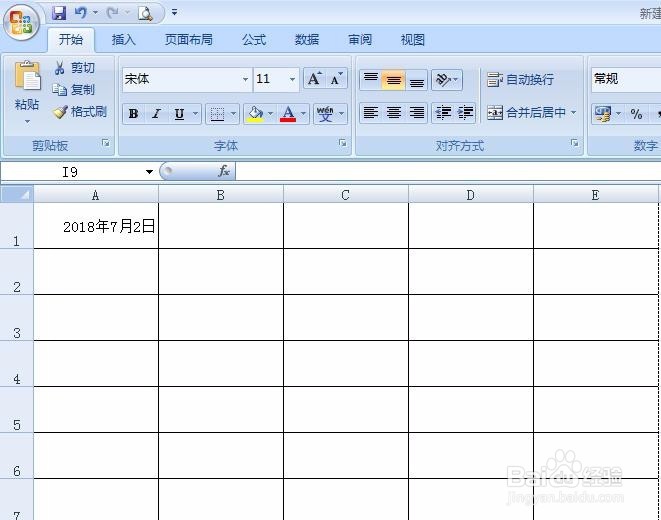The height and width of the screenshot is (520, 661).
Task: Open the borders dropdown arrow
Action: point(234,113)
